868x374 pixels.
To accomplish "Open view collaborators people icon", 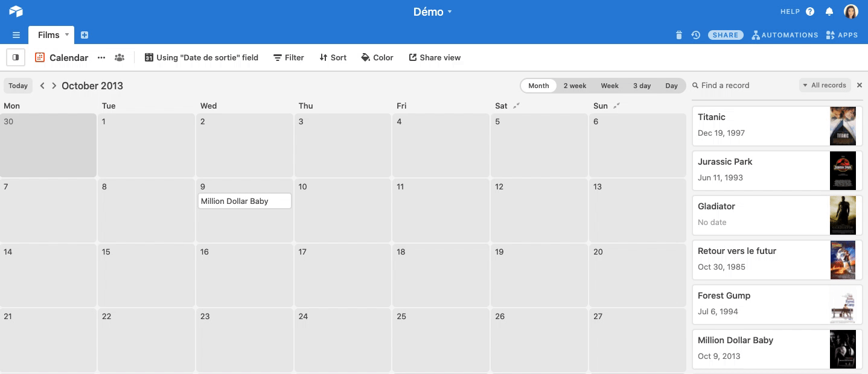I will coord(120,57).
